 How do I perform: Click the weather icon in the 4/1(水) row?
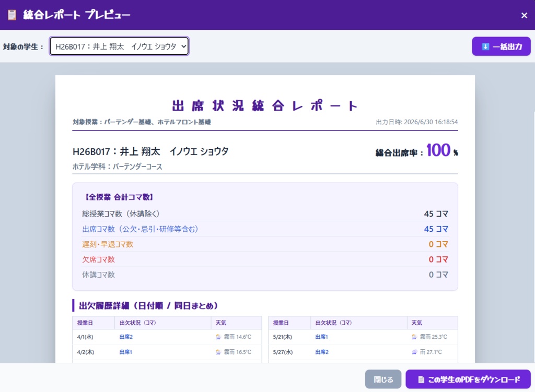click(x=218, y=337)
